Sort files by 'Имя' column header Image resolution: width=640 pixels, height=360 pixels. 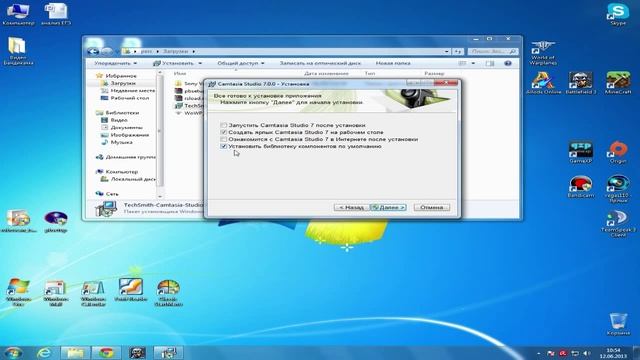(180, 73)
